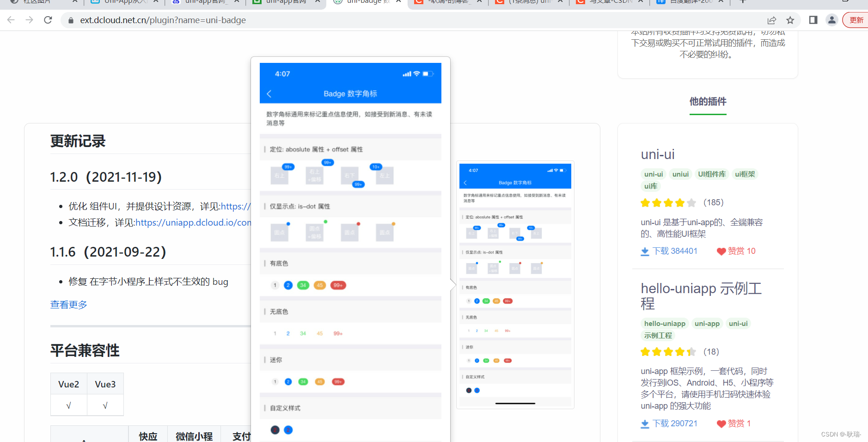Click the 1.2.0 (2021-11-19) version heading
This screenshot has width=868, height=442.
tap(106, 177)
